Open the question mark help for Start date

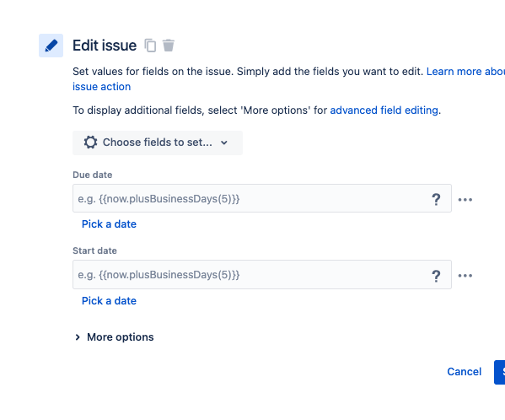436,276
